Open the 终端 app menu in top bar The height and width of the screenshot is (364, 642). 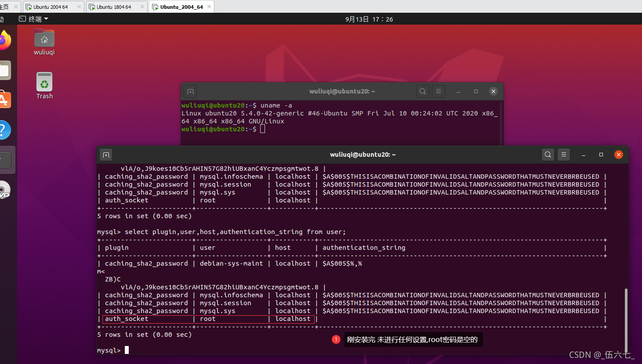coord(34,19)
